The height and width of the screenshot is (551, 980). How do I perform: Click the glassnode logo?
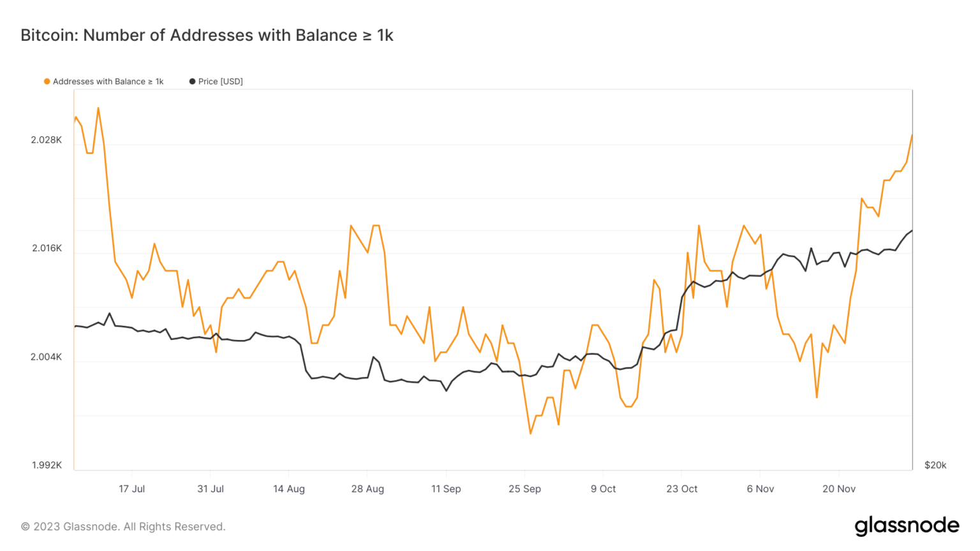[907, 526]
